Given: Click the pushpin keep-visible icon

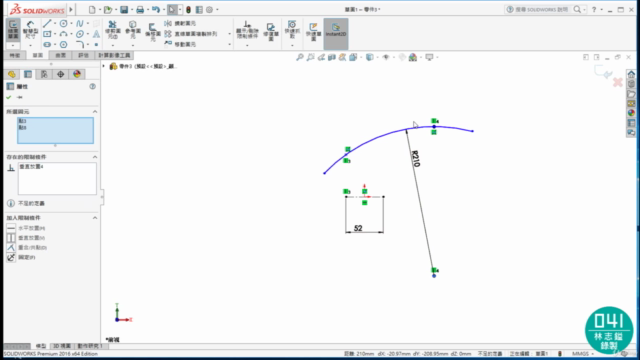Looking at the screenshot, I should [19, 97].
